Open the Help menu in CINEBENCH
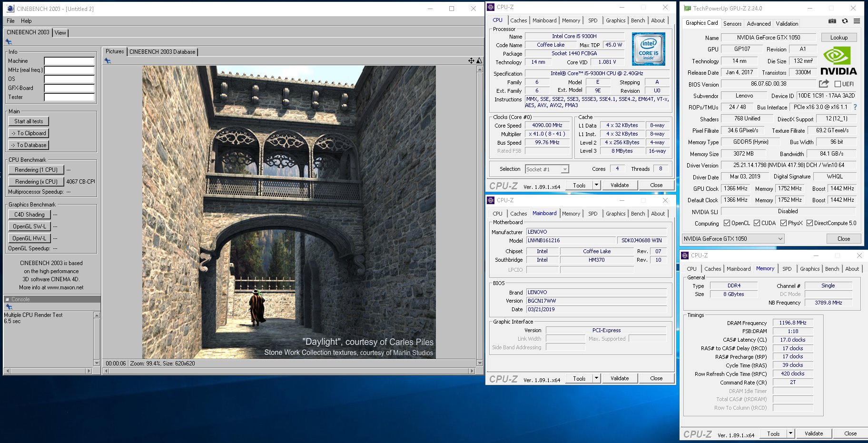Image resolution: width=868 pixels, height=443 pixels. point(26,21)
